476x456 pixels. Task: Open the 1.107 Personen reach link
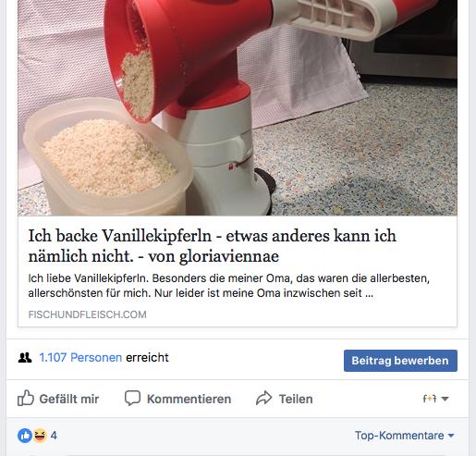(80, 358)
